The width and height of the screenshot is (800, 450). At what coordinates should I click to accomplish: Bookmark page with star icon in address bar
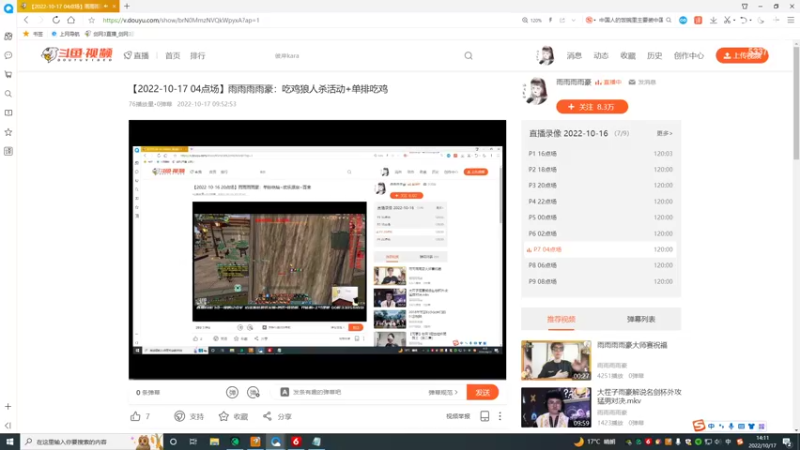coord(91,20)
